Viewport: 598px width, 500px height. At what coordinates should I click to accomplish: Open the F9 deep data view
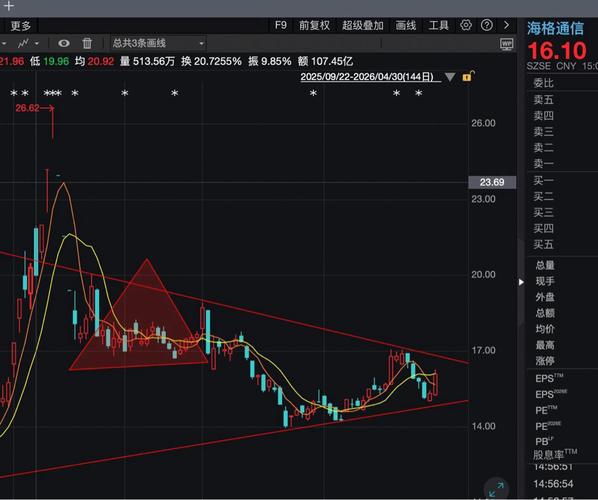[281, 25]
